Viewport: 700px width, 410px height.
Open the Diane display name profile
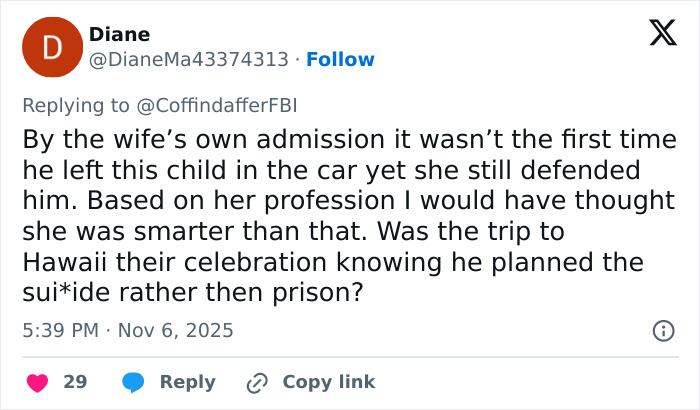(x=120, y=34)
